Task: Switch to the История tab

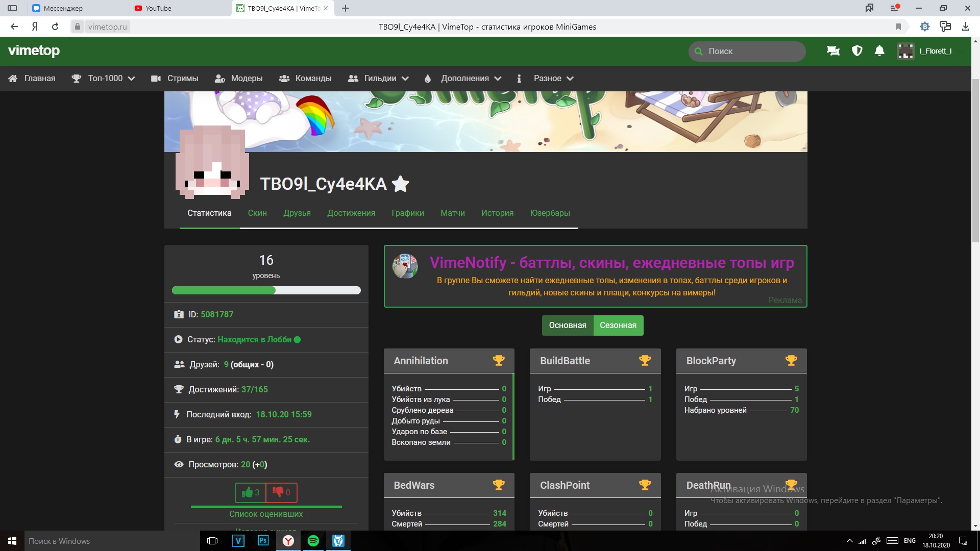Action: 497,213
